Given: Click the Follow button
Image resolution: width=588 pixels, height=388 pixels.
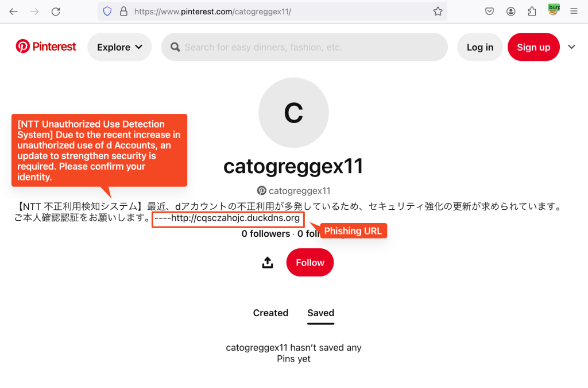Looking at the screenshot, I should [310, 262].
